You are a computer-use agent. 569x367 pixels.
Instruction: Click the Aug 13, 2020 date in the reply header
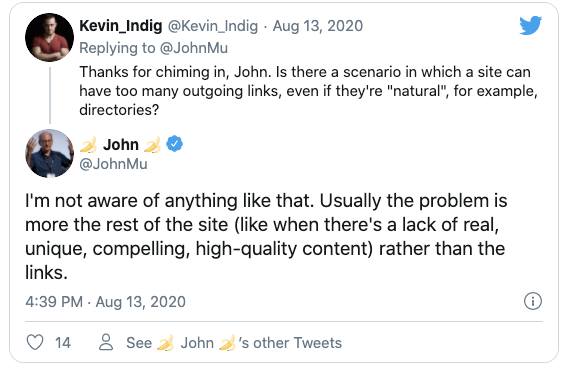pos(318,26)
